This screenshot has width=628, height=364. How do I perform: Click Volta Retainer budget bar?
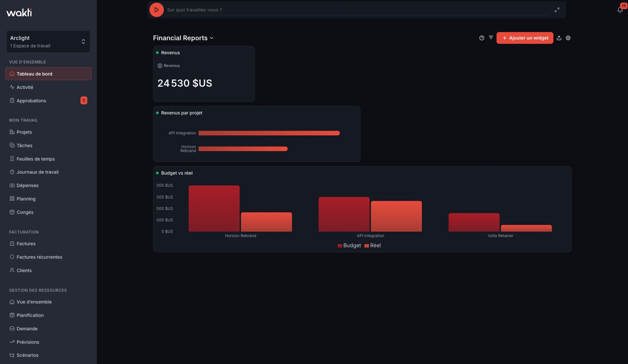point(474,222)
